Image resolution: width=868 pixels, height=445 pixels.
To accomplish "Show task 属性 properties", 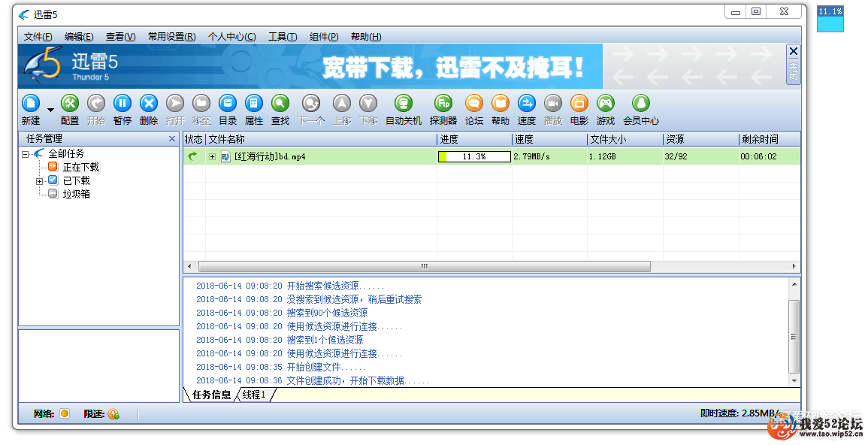I will [x=254, y=104].
